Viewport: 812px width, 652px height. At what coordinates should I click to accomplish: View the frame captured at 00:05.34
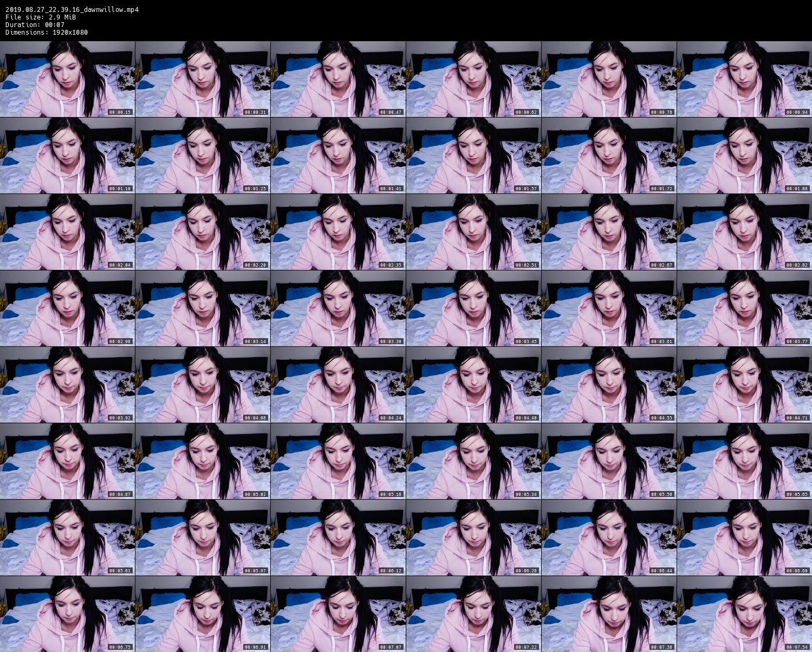coord(473,461)
